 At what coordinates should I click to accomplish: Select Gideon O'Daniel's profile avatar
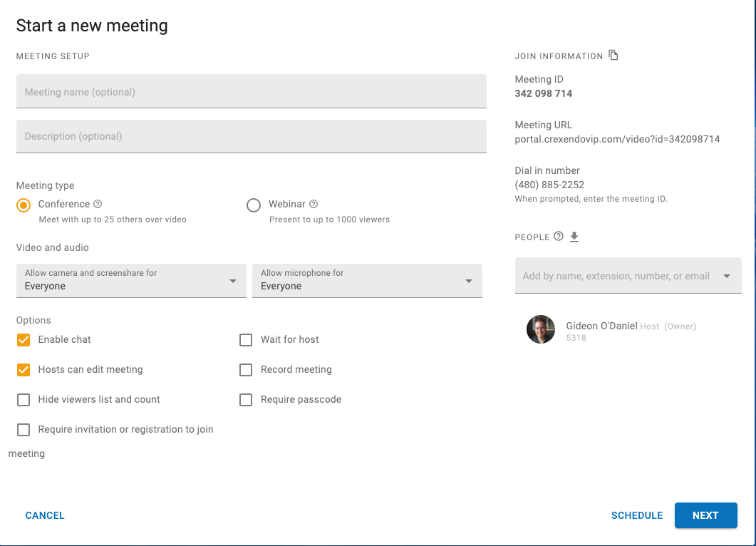point(541,329)
